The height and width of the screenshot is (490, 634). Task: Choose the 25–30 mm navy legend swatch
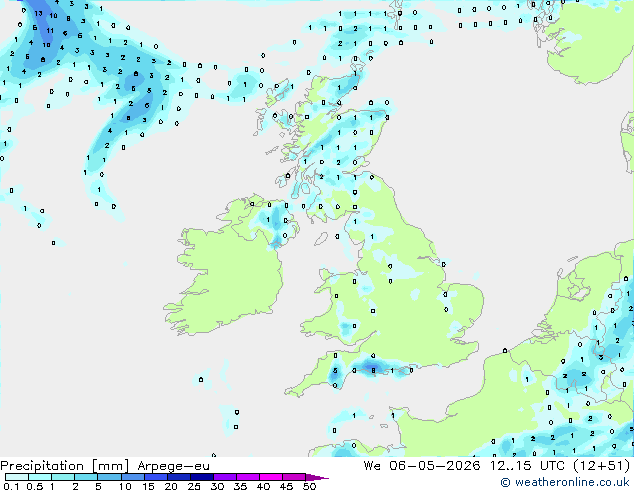tap(202, 477)
